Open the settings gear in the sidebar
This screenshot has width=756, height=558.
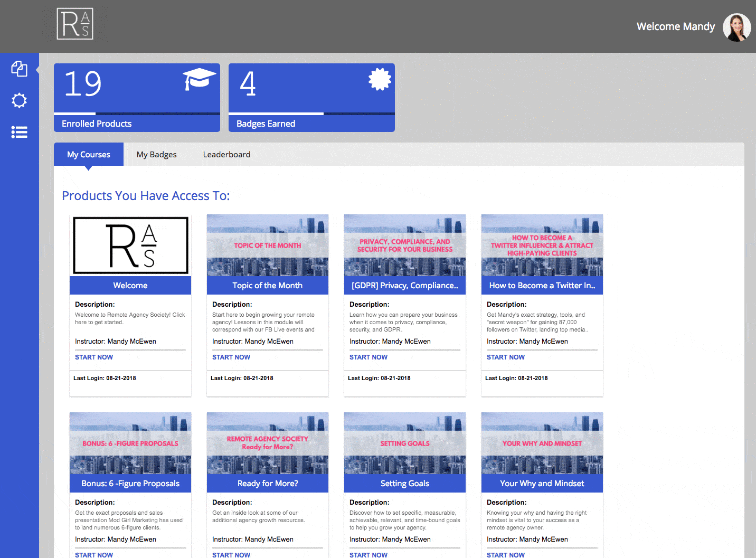coord(20,100)
